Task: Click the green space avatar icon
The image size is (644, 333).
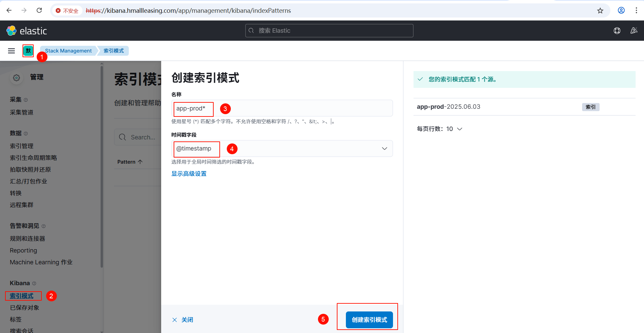Action: 28,51
